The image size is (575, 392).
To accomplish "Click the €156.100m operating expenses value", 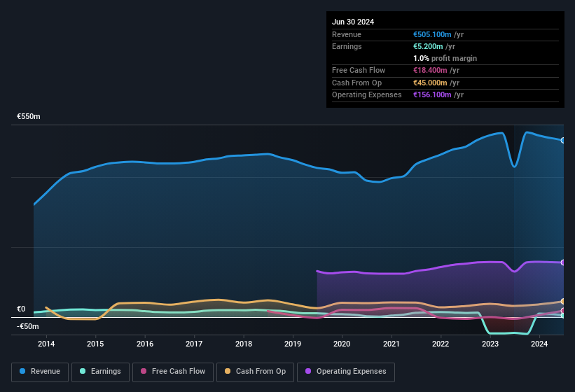I will click(432, 94).
